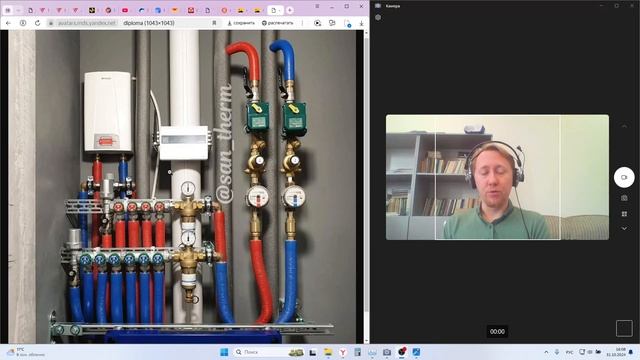Image resolution: width=640 pixels, height=360 pixels.
Task: Show hidden system tray icons
Action: click(x=546, y=352)
